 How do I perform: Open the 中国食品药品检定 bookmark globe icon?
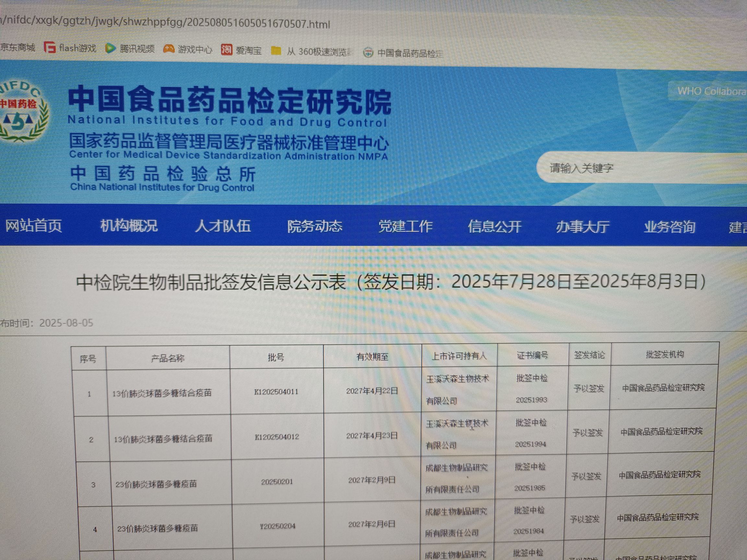[x=368, y=52]
